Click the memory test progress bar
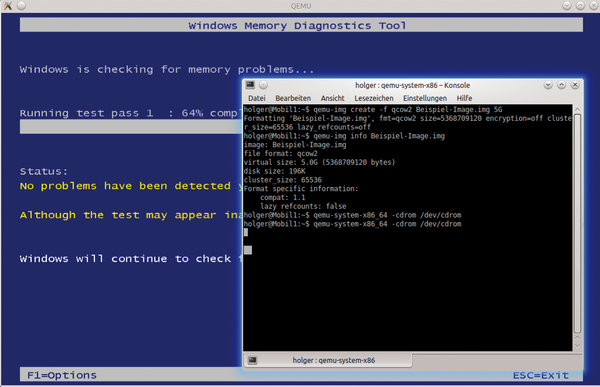Image resolution: width=600 pixels, height=387 pixels. (x=131, y=127)
